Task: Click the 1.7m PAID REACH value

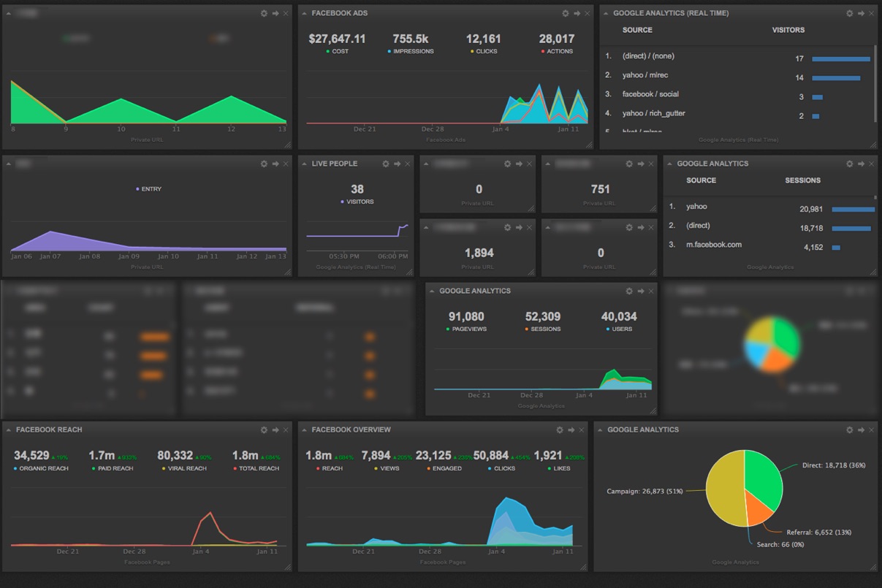Action: 102,456
